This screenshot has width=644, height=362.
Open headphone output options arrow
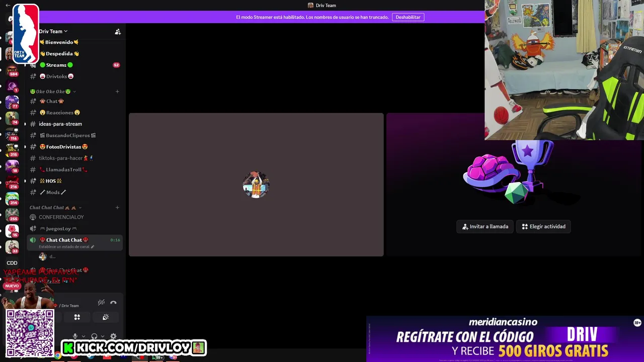pos(103,336)
